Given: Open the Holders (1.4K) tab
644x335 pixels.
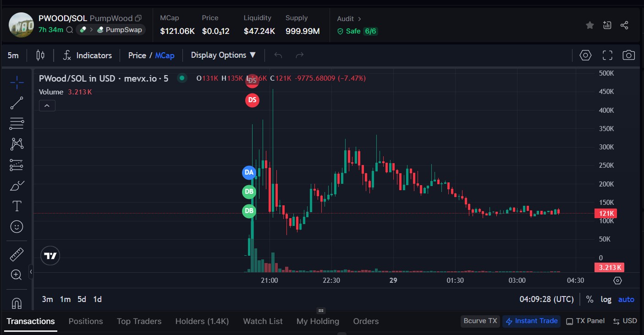Looking at the screenshot, I should pyautogui.click(x=202, y=321).
